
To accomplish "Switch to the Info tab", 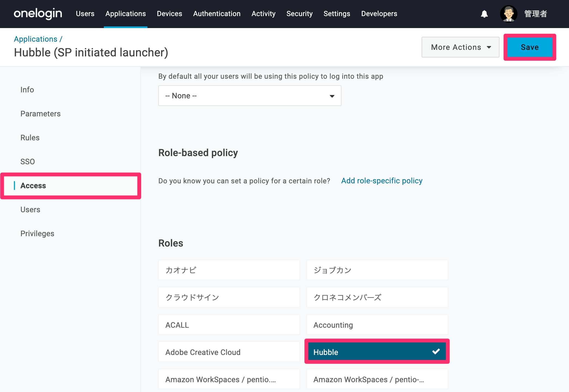I will click(x=27, y=90).
